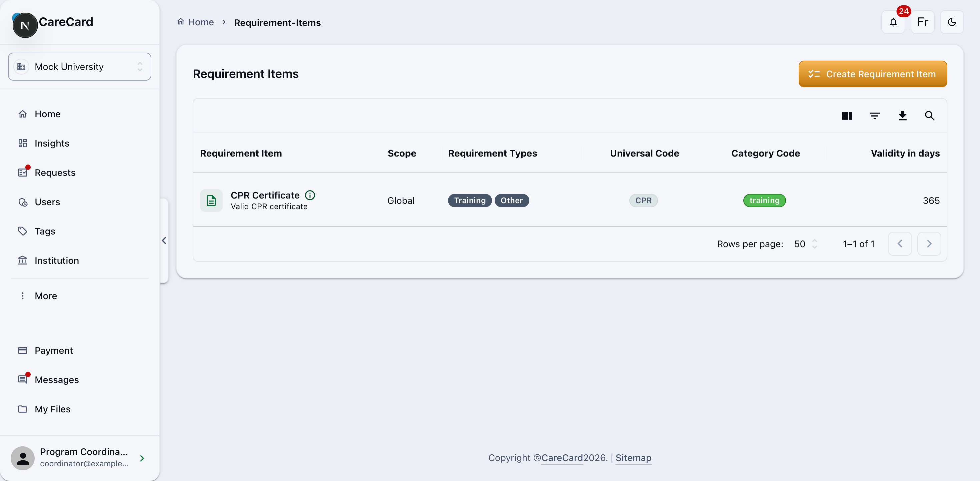980x481 pixels.
Task: Open the CPR Certificate info icon
Action: 310,195
